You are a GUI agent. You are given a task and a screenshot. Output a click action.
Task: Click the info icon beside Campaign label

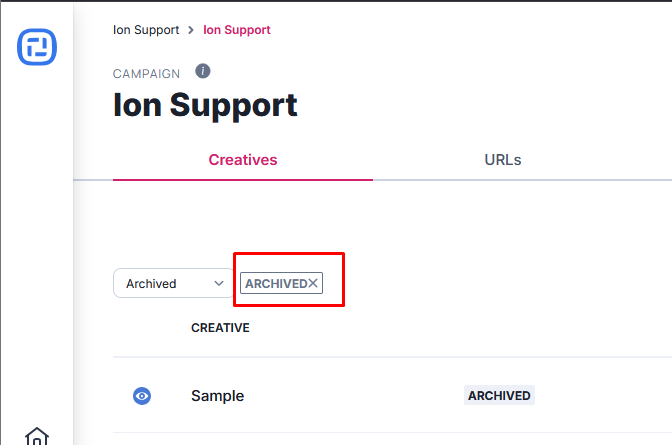tap(203, 71)
